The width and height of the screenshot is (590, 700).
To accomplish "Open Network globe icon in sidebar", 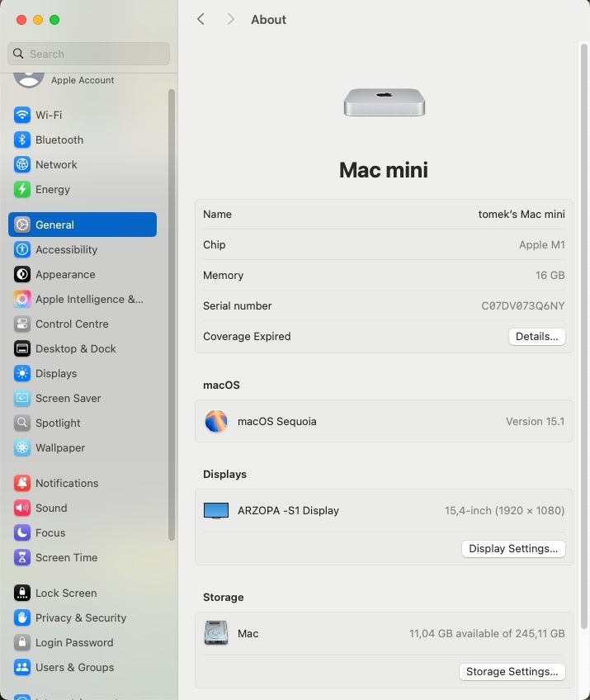I will pos(22,164).
